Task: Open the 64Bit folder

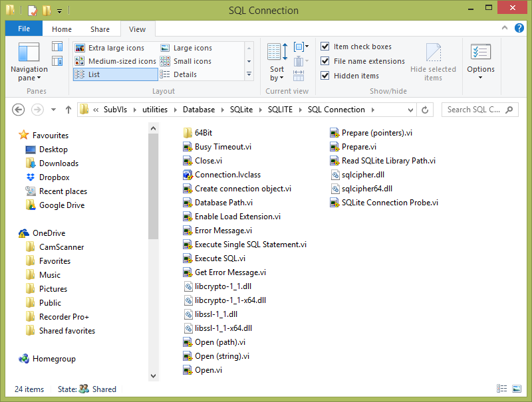Action: (x=203, y=133)
